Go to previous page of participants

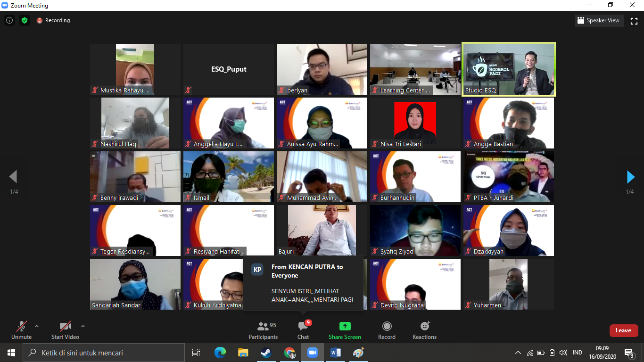pos(13,177)
